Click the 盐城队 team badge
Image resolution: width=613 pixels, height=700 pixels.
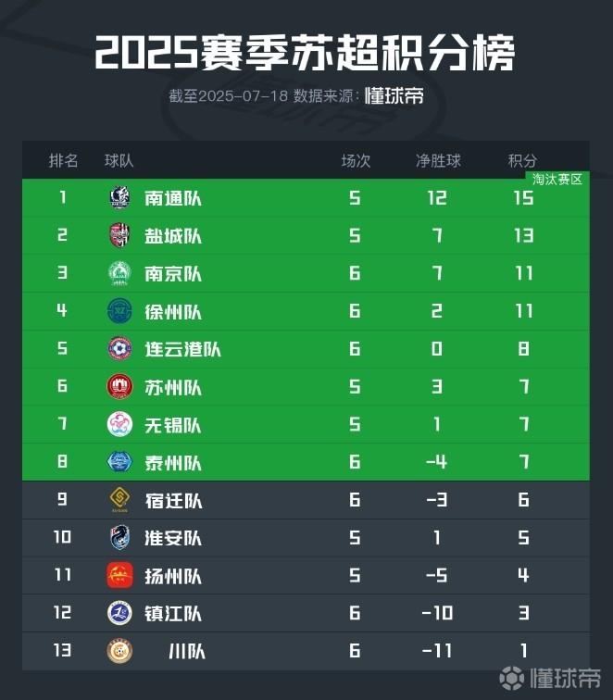[119, 235]
